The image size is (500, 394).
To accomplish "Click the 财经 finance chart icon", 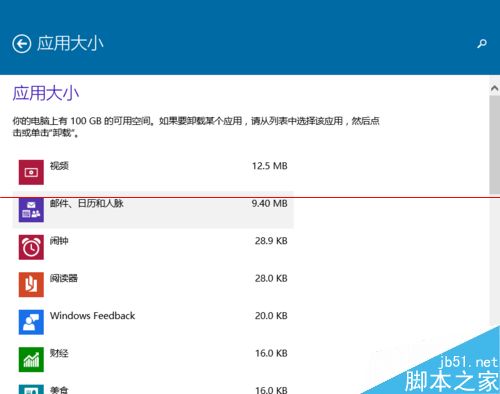I will tap(31, 359).
